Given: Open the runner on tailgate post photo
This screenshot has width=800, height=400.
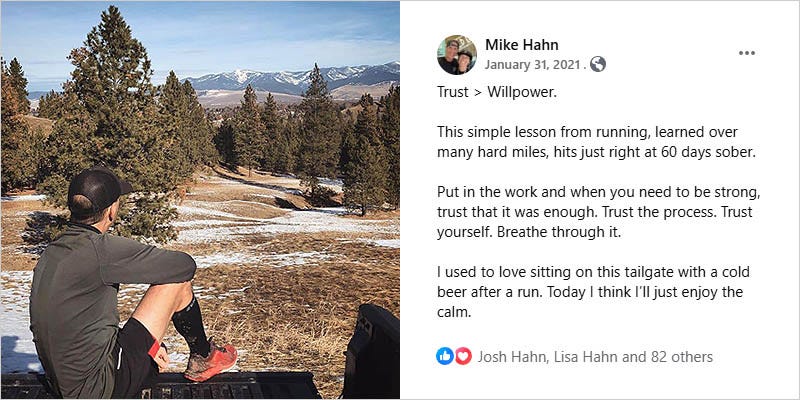Looking at the screenshot, I should pyautogui.click(x=200, y=200).
